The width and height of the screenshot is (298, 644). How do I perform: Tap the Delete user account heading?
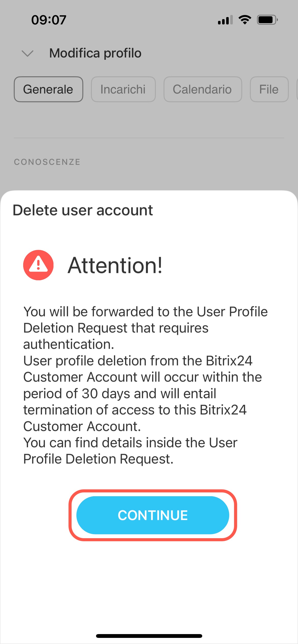coord(83,210)
